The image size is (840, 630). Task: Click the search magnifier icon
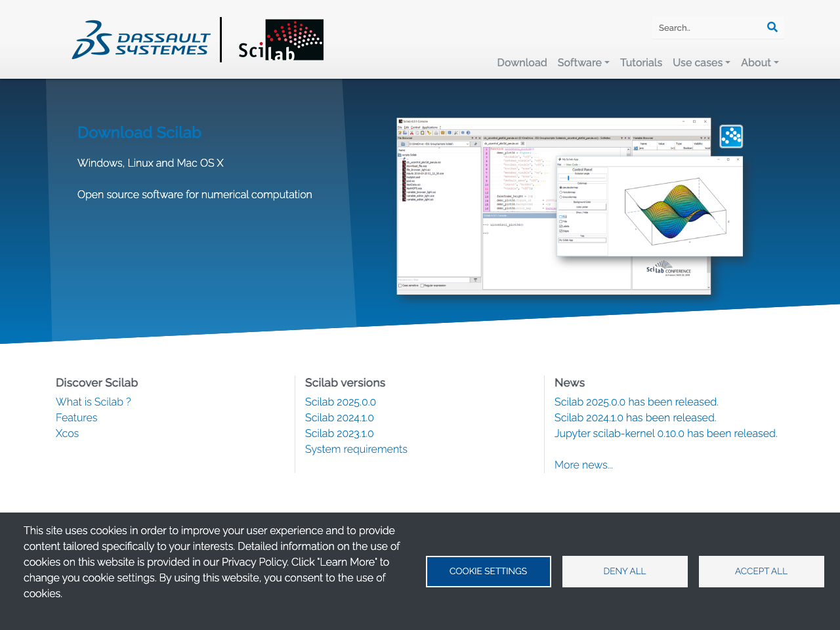click(772, 27)
